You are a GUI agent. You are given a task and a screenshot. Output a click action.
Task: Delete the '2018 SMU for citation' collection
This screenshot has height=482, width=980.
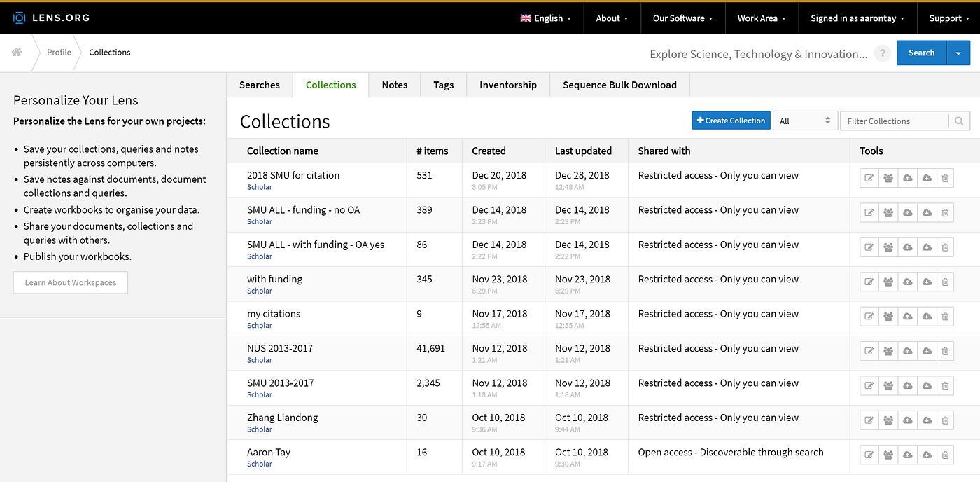pyautogui.click(x=945, y=179)
